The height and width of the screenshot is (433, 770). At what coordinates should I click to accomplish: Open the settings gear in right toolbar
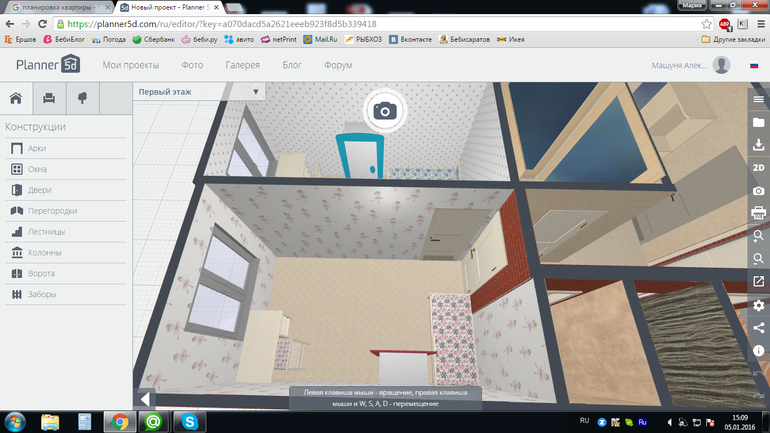pyautogui.click(x=759, y=304)
